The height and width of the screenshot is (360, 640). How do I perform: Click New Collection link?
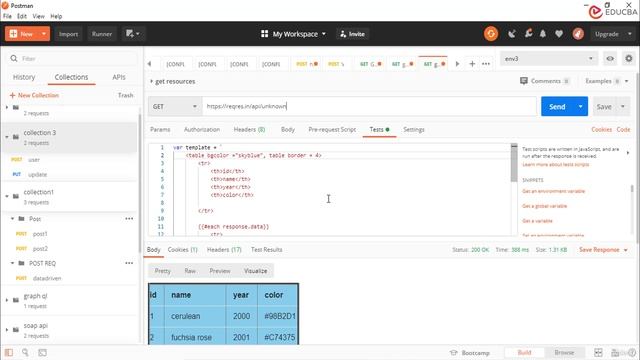[34, 95]
